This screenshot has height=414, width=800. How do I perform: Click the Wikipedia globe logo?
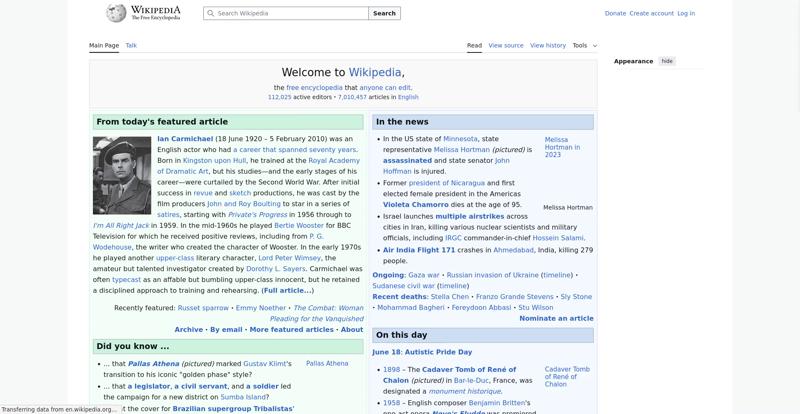(116, 13)
